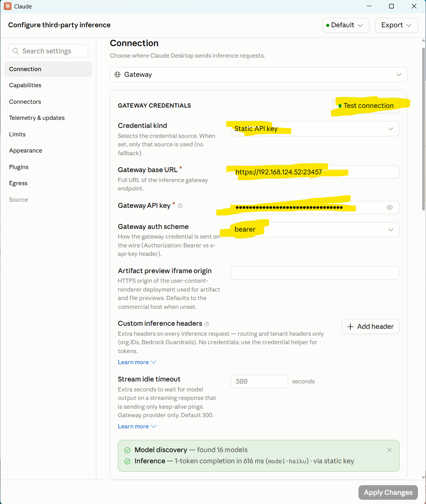The height and width of the screenshot is (504, 426).
Task: Click the lock icon beside Custom inference headers
Action: 207,323
